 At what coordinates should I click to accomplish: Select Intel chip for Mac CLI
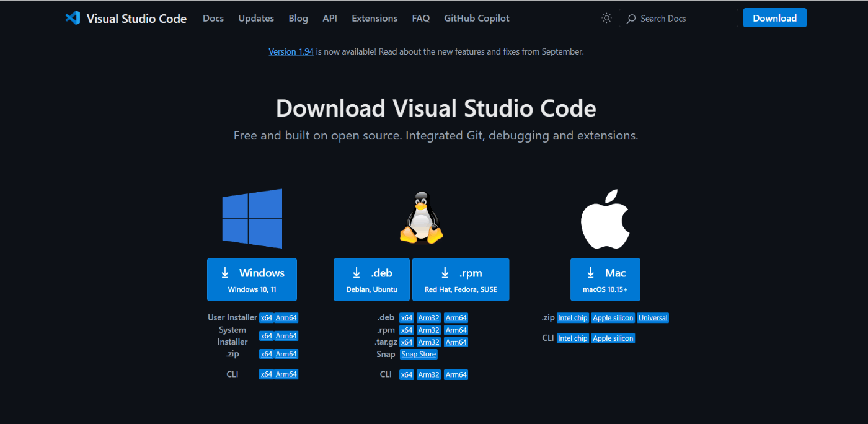[x=572, y=338]
